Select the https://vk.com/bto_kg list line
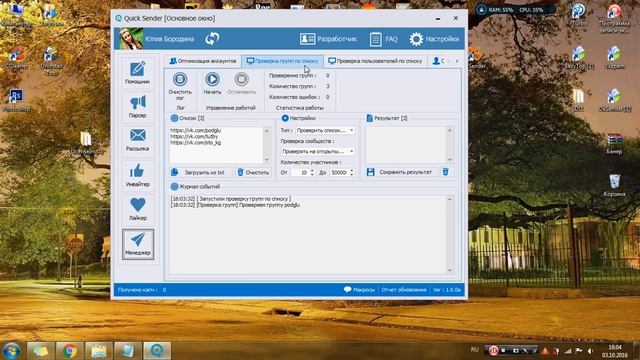This screenshot has height=360, width=640. [196, 142]
